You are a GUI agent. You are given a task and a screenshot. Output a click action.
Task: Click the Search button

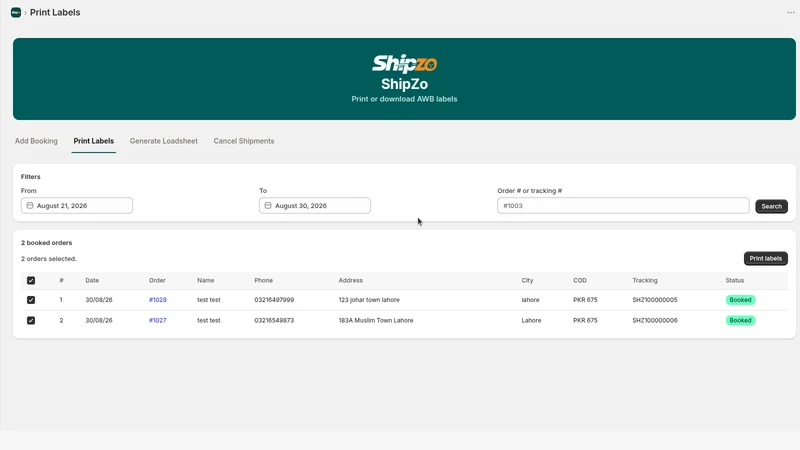coord(771,206)
